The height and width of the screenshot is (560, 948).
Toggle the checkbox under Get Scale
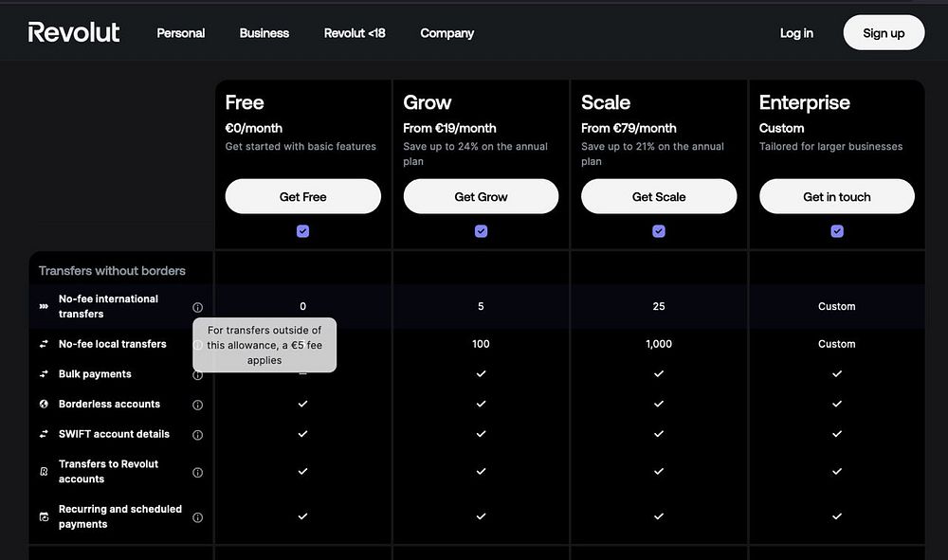(659, 231)
